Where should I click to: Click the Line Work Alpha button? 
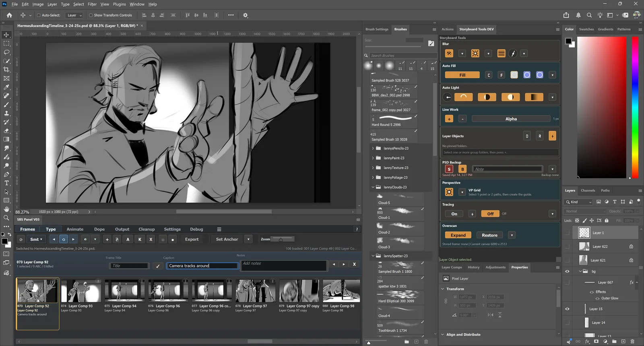click(x=511, y=119)
